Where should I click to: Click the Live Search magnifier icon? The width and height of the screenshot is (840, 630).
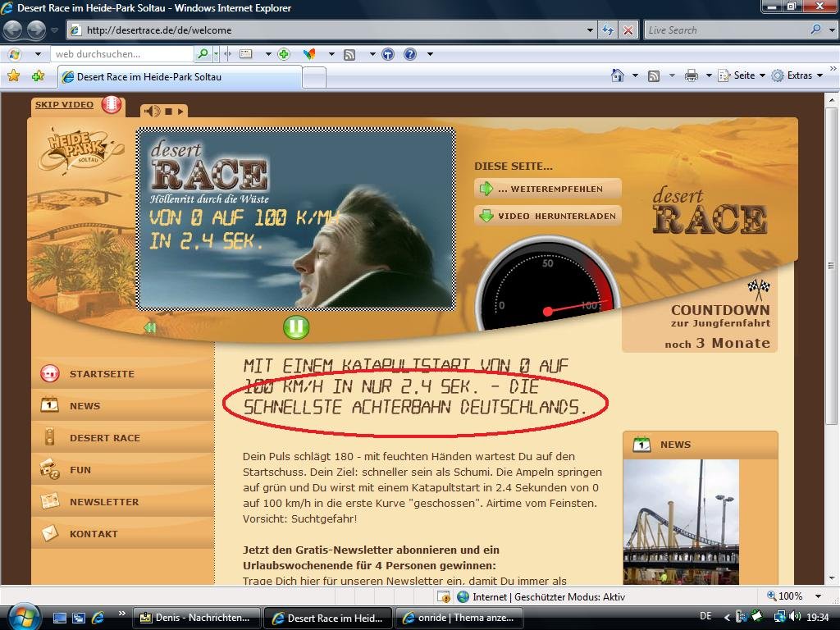(815, 30)
